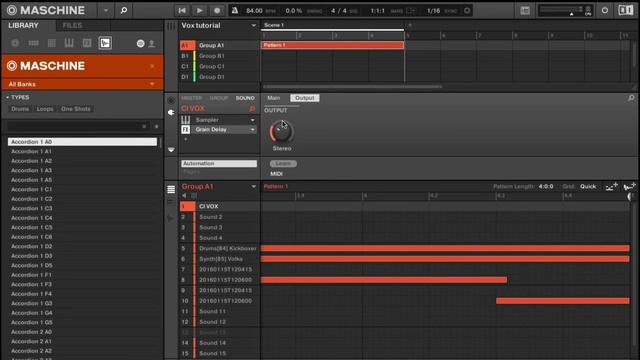
Task: Switch to the LIBRARY tab
Action: pos(23,25)
